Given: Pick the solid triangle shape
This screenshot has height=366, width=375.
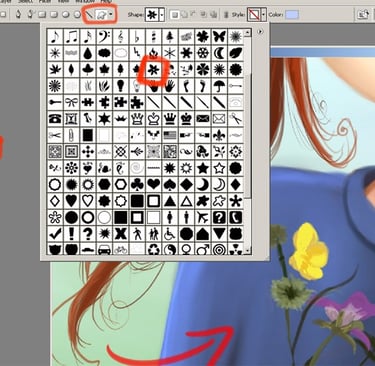Looking at the screenshot, I should [x=170, y=201].
